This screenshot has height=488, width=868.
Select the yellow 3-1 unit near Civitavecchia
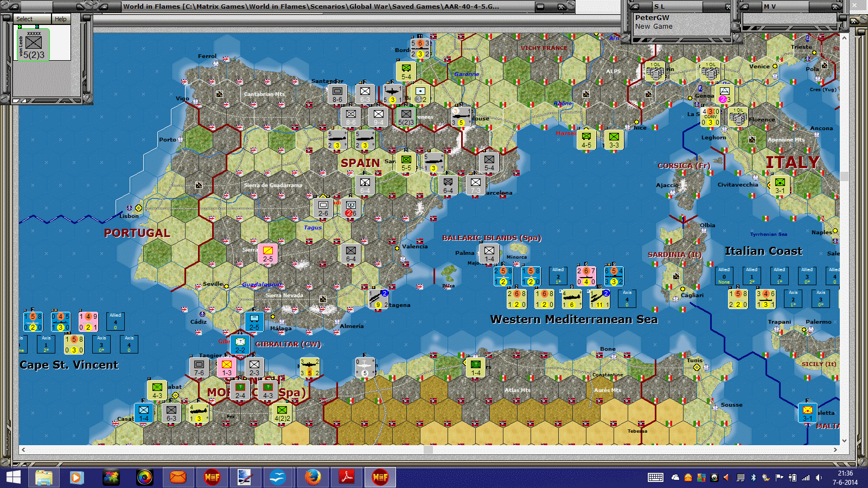pos(780,184)
